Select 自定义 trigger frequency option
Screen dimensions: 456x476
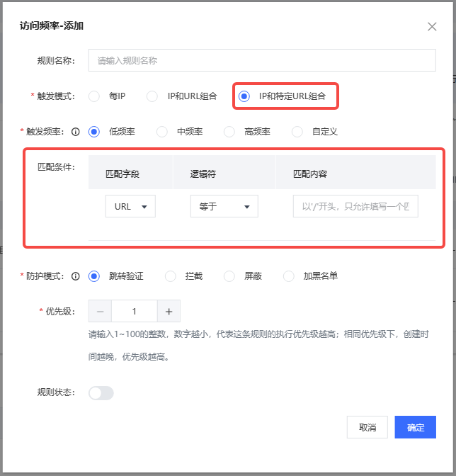tap(297, 132)
